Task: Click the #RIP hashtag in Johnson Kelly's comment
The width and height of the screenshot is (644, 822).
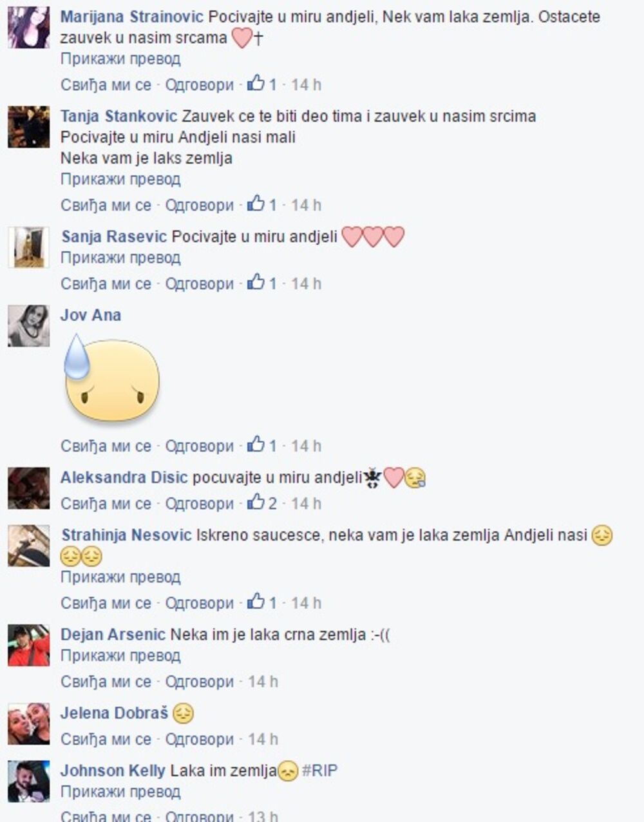Action: (319, 770)
